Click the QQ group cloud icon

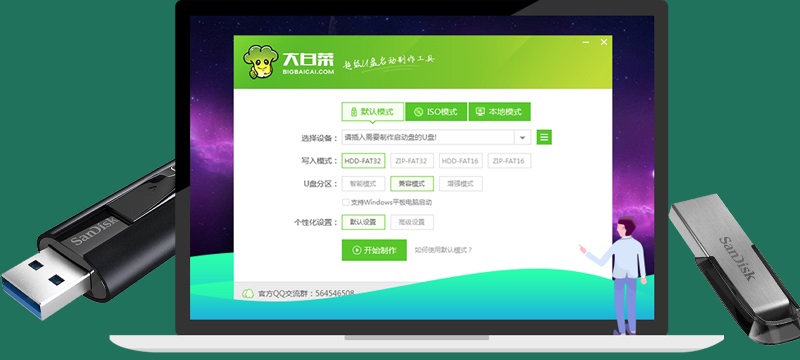(x=248, y=293)
